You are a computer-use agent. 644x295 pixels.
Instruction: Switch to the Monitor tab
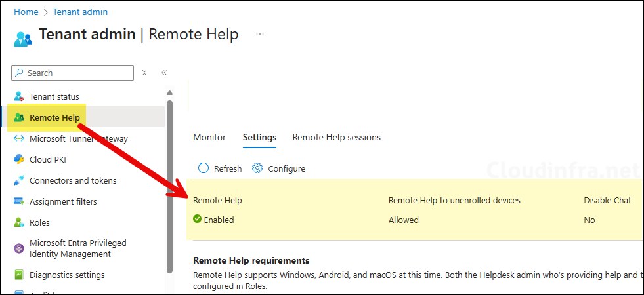coord(209,137)
